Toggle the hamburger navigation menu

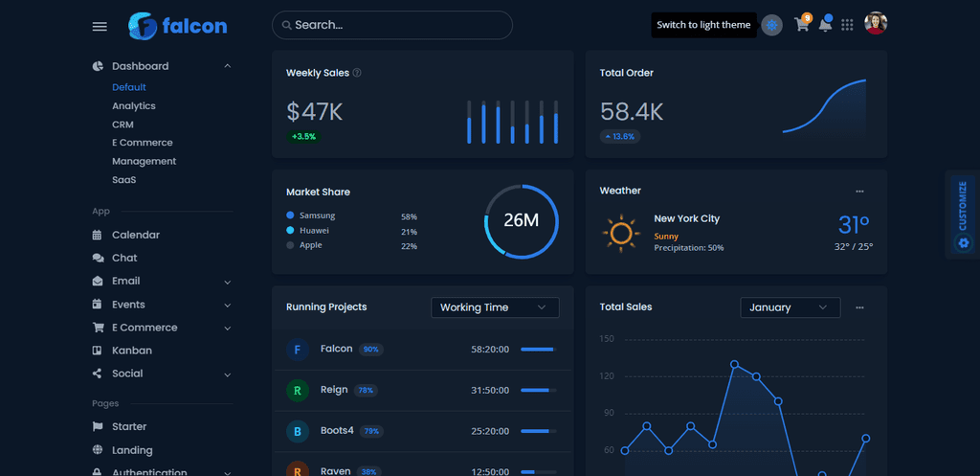(100, 26)
